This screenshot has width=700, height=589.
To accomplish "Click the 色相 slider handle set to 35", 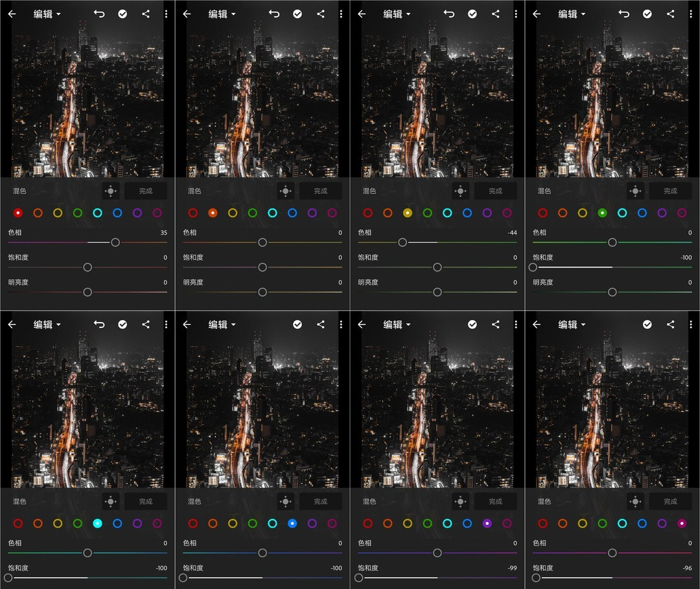I will tap(115, 242).
